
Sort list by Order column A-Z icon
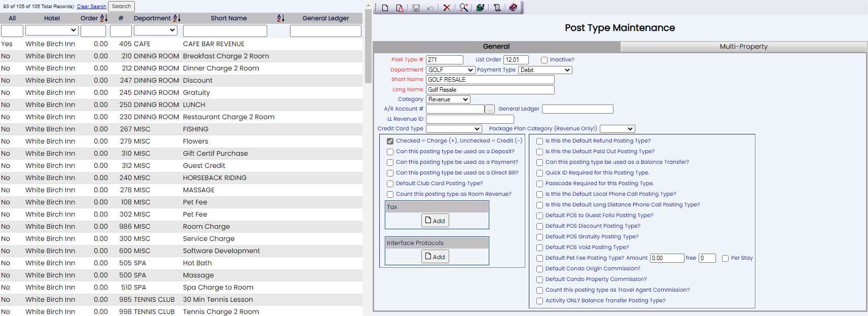(x=103, y=18)
